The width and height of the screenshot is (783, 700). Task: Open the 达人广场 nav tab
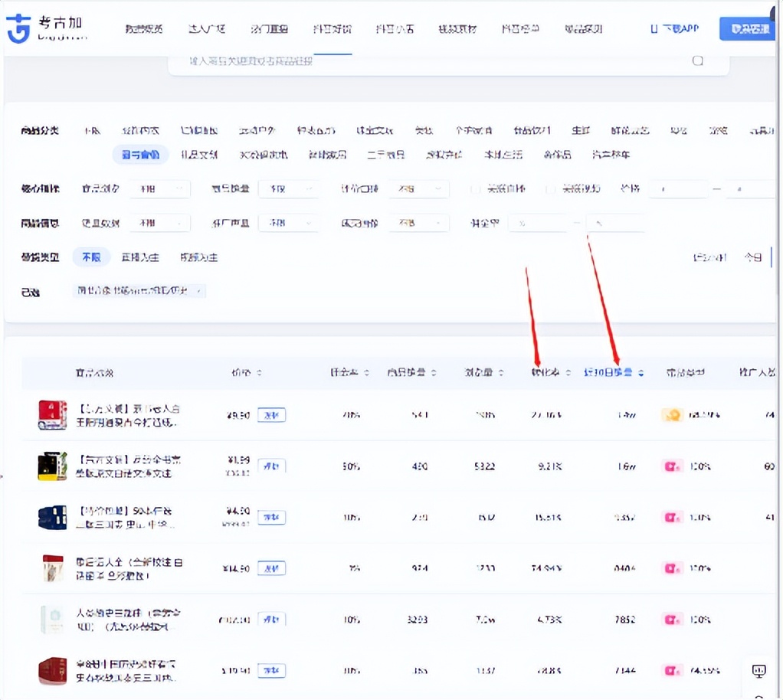point(206,29)
